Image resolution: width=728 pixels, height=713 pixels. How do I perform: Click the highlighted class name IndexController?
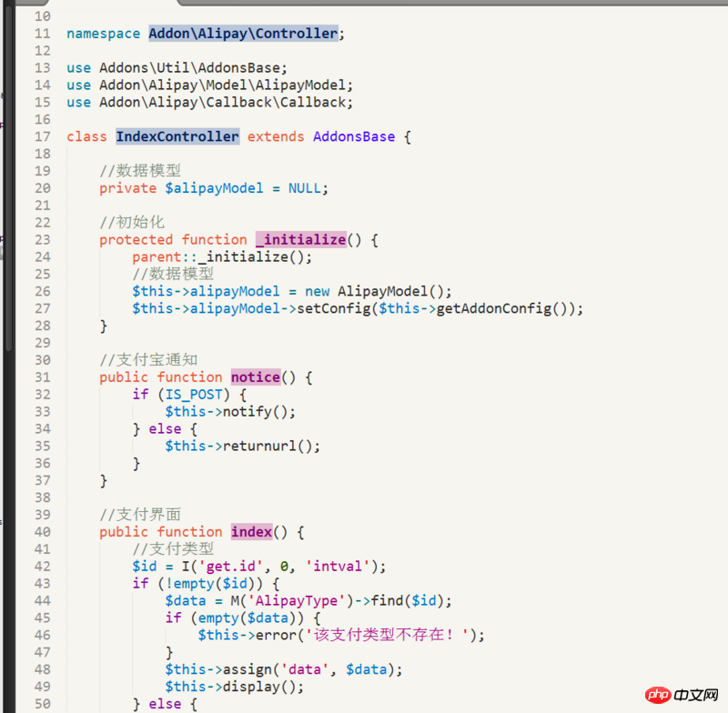click(x=177, y=136)
